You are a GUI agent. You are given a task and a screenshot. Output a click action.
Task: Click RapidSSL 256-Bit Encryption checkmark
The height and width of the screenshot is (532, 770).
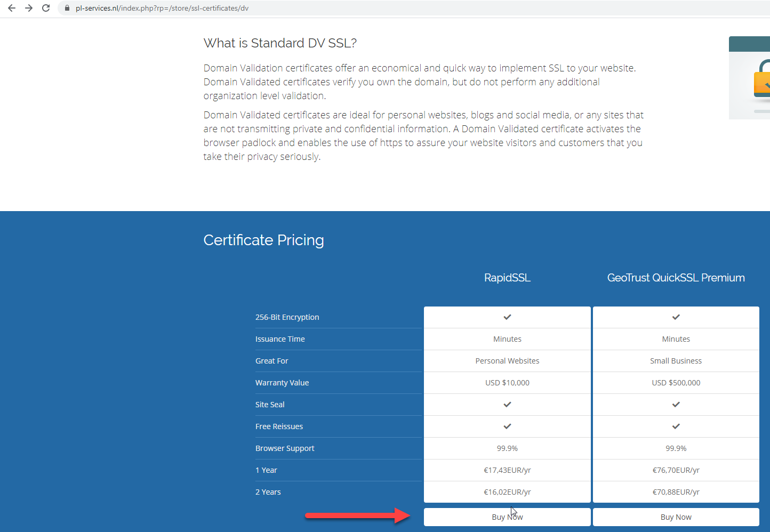click(507, 317)
